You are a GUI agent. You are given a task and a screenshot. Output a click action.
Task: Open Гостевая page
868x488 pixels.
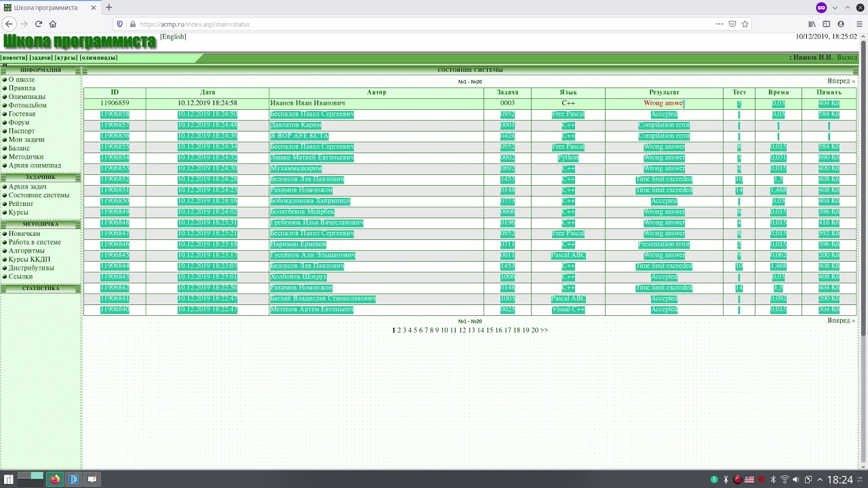[x=22, y=114]
